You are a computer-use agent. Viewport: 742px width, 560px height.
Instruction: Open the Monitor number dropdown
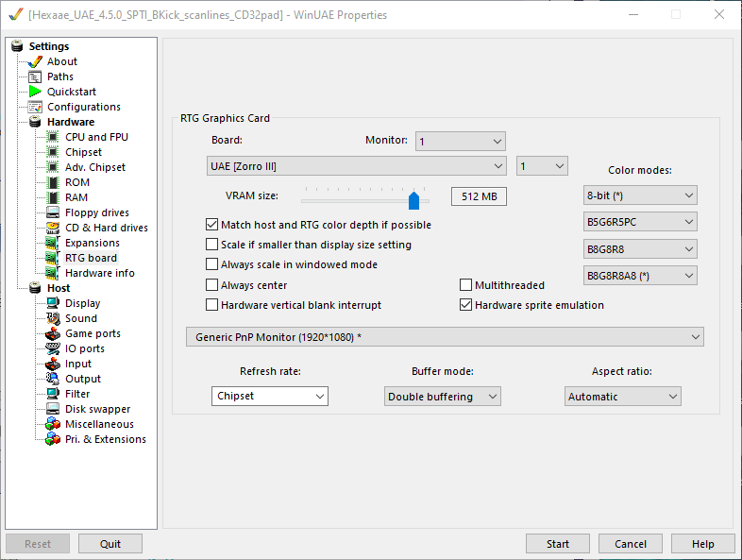461,141
